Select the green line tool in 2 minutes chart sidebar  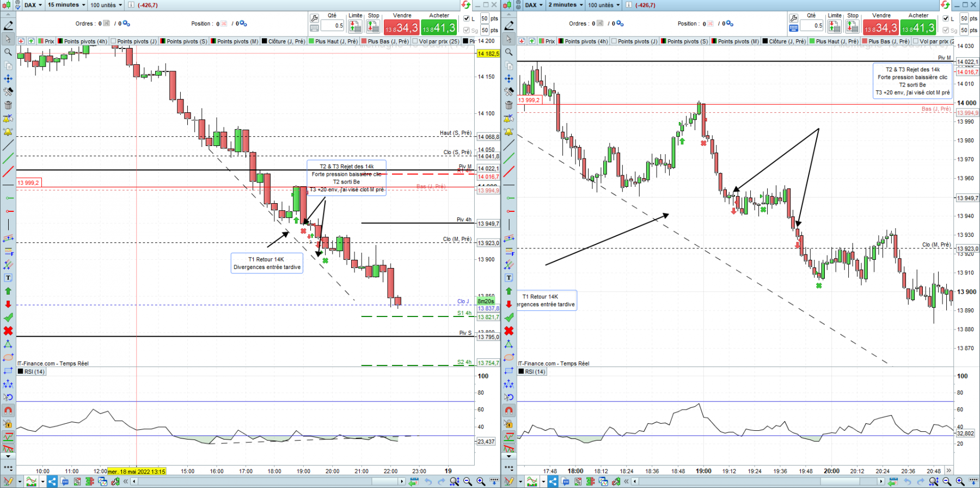509,158
